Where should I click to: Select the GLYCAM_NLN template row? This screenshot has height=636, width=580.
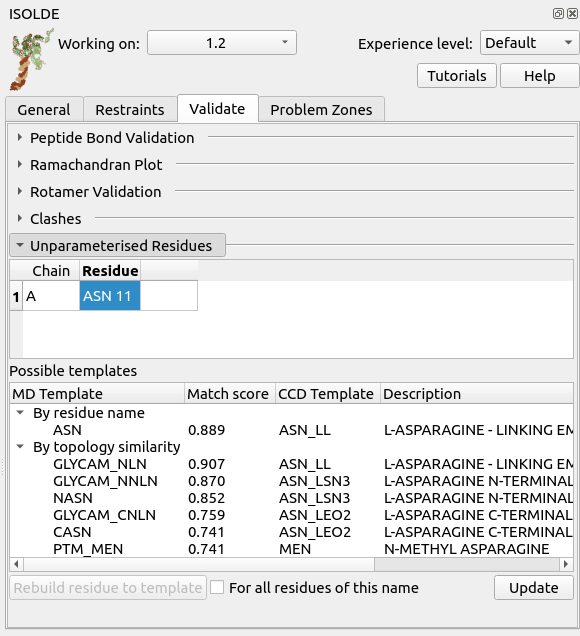click(x=291, y=464)
